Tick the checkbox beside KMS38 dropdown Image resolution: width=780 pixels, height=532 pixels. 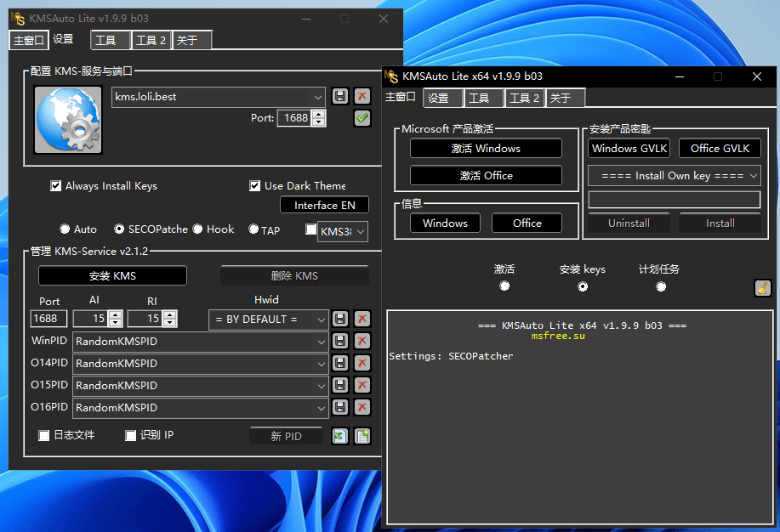tap(311, 229)
